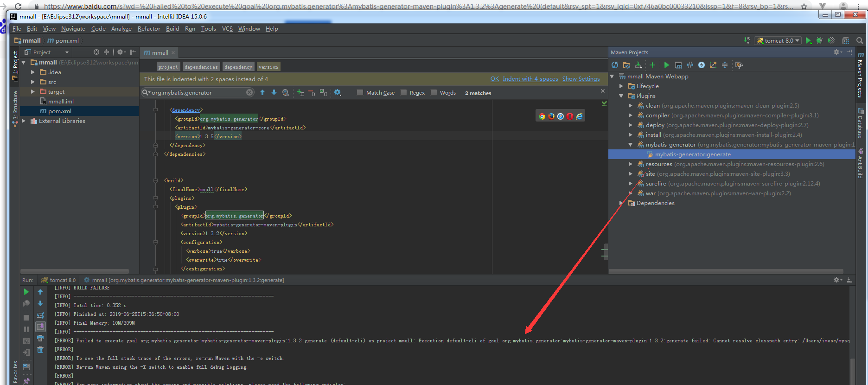Go to previous search occurrence arrow
The image size is (868, 385).
pos(262,93)
